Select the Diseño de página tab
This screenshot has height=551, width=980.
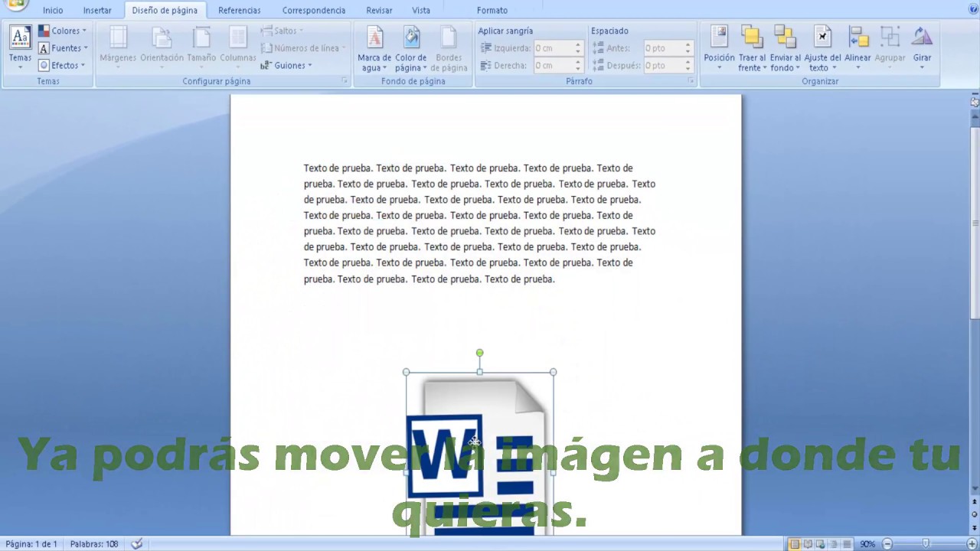click(x=165, y=11)
